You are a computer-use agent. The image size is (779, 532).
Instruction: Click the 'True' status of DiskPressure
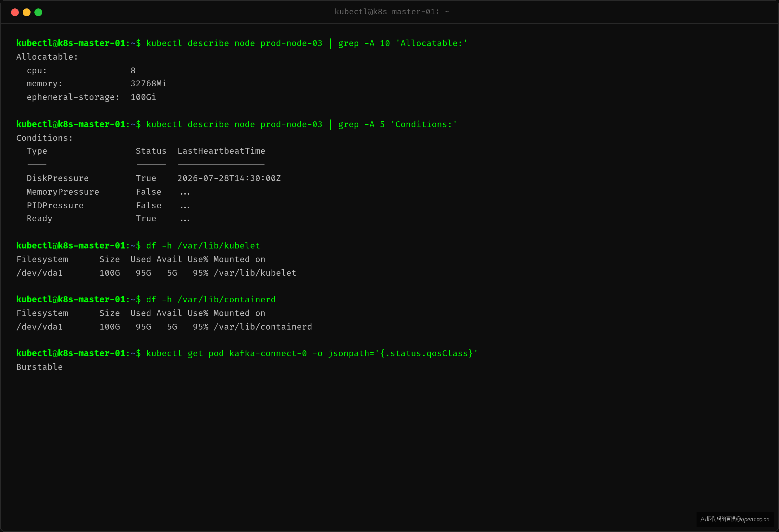click(x=146, y=178)
